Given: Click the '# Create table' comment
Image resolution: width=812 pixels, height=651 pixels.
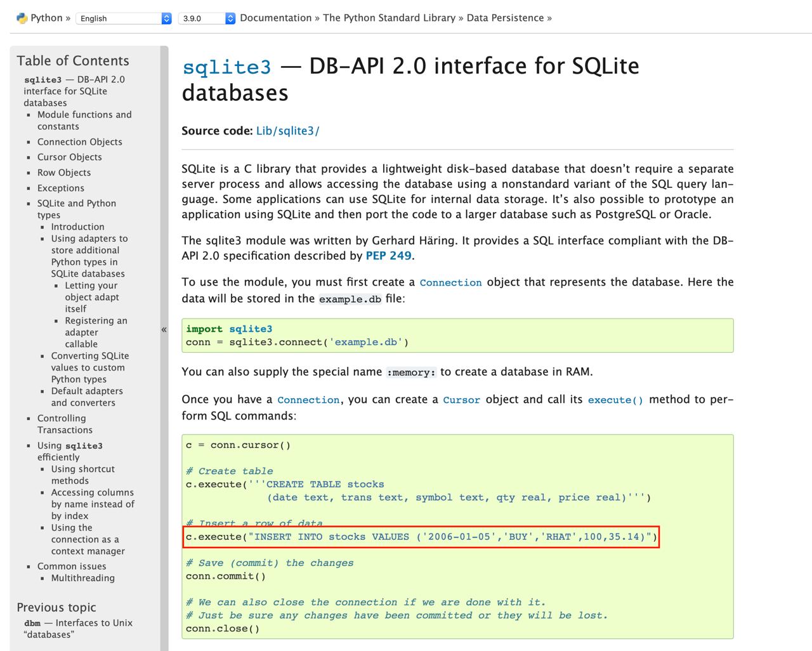Looking at the screenshot, I should pos(229,471).
